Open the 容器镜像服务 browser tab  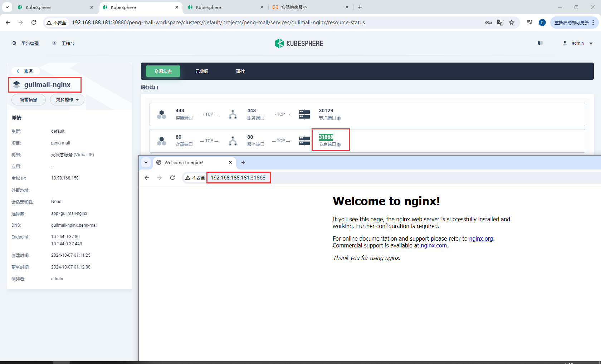311,7
